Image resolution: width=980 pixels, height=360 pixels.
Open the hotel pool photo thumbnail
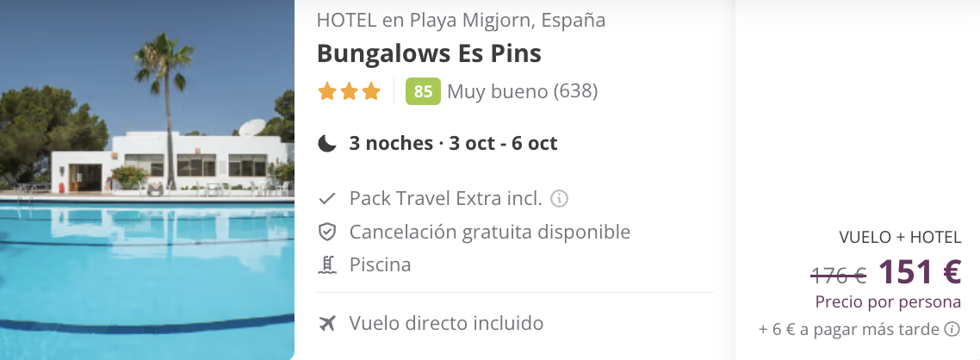click(x=147, y=180)
